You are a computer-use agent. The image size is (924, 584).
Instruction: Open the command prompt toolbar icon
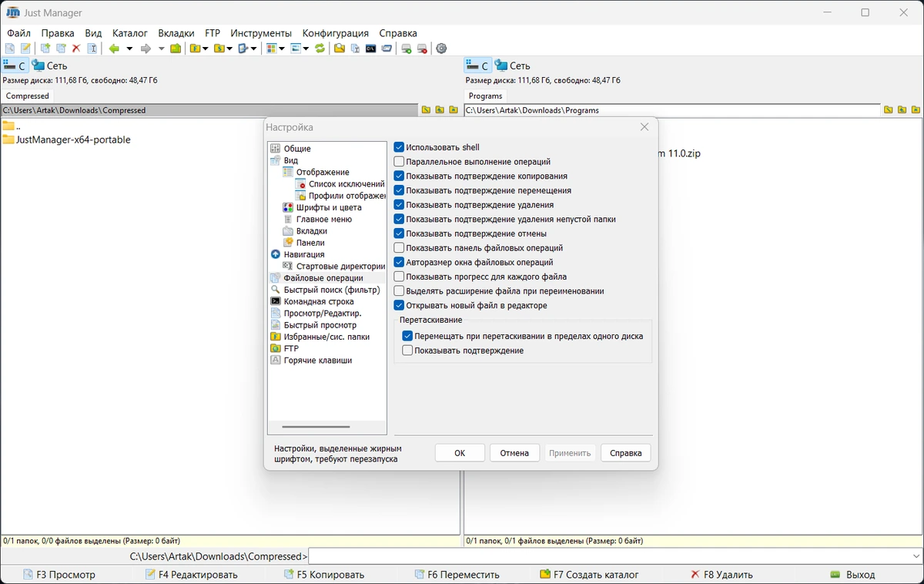tap(370, 49)
